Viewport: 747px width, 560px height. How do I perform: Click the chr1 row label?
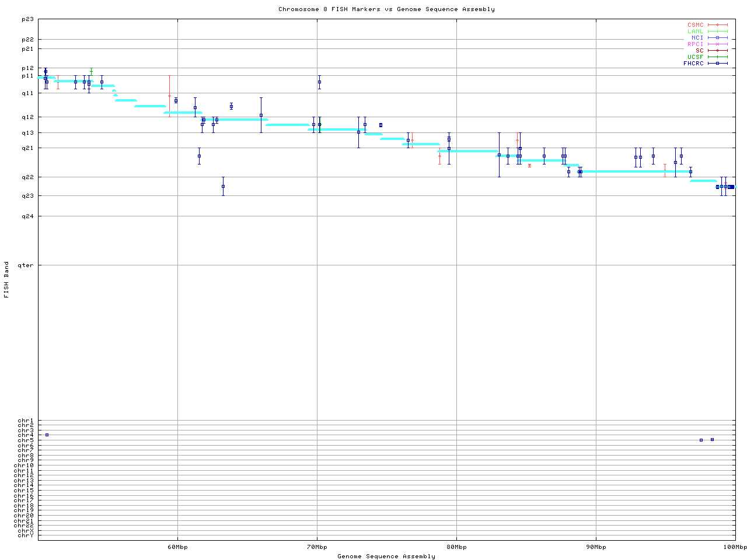[x=26, y=421]
